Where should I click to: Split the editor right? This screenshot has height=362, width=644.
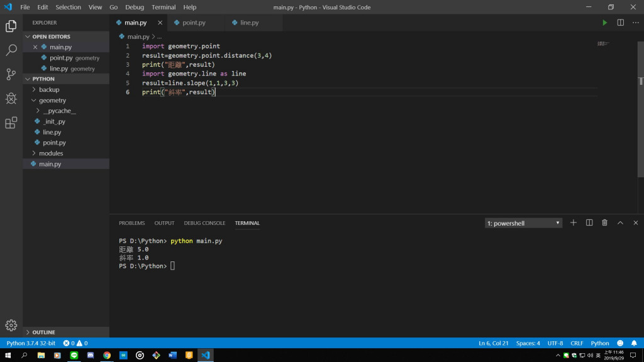tap(620, 23)
